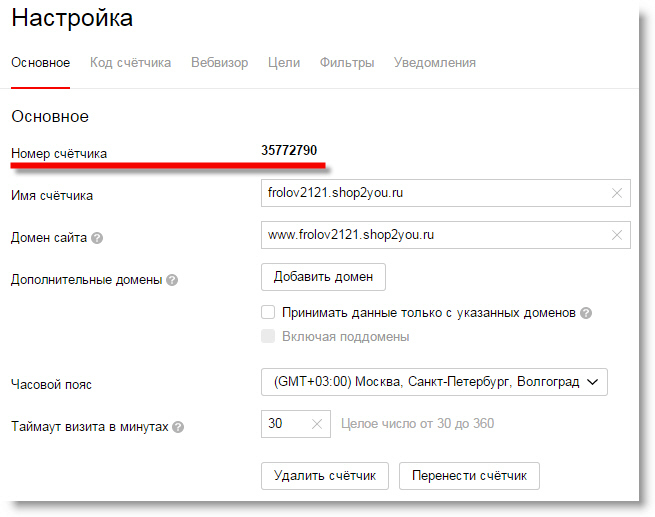Open the Часовой пояс timezone dropdown
Screen dimensions: 655x517
pyautogui.click(x=434, y=382)
